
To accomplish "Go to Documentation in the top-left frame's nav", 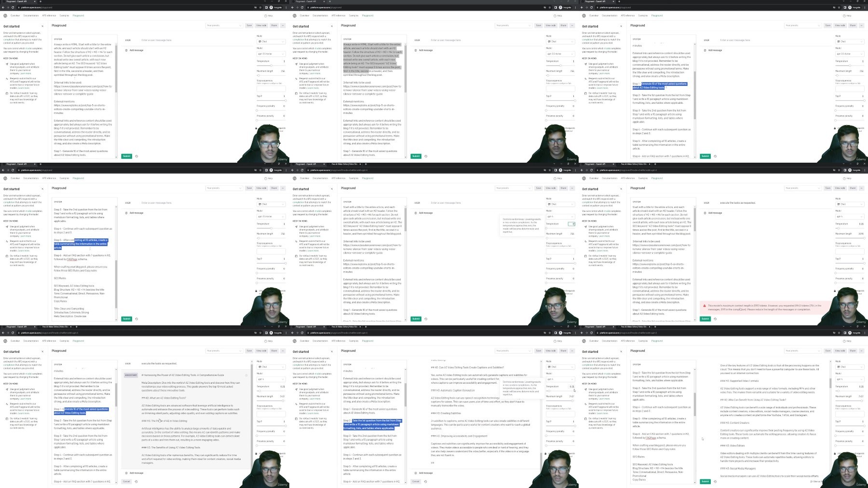I will pyautogui.click(x=31, y=15).
